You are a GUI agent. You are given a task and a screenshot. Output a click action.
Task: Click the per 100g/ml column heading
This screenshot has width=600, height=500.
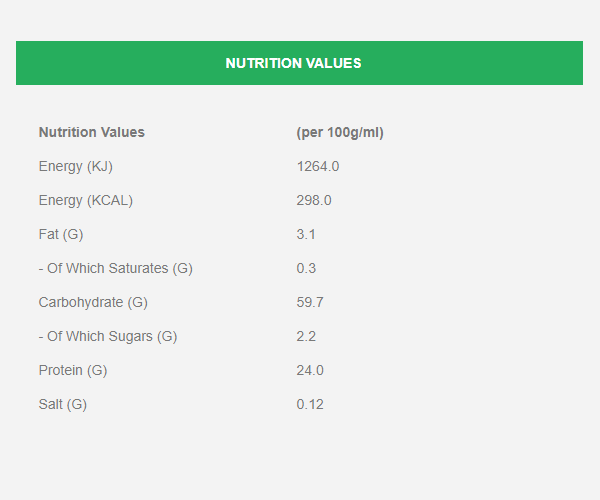[340, 133]
